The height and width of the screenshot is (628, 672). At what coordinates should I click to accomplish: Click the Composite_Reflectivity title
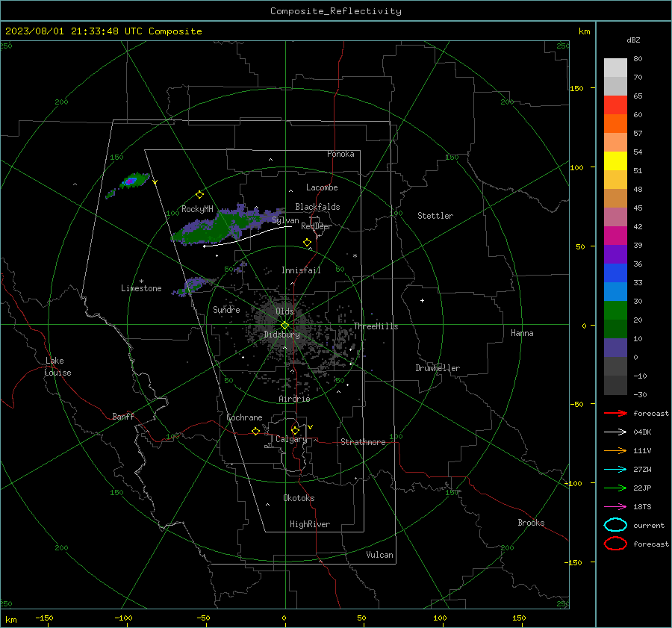(x=336, y=11)
